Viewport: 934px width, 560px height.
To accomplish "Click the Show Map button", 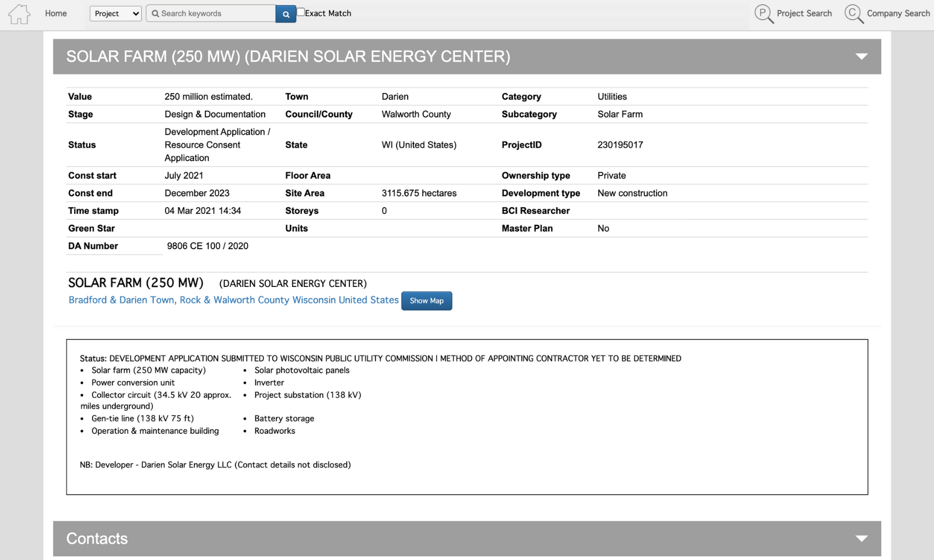I will 427,301.
